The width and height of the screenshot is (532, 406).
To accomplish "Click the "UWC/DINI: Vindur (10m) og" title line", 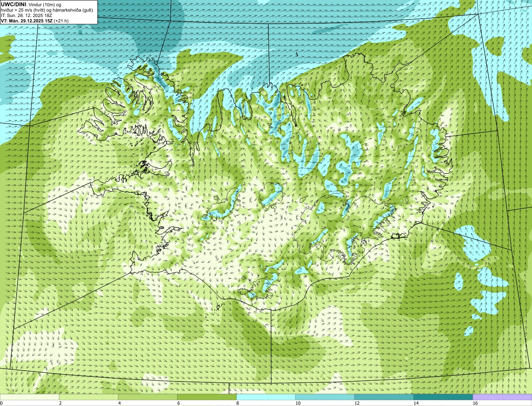I will click(31, 4).
